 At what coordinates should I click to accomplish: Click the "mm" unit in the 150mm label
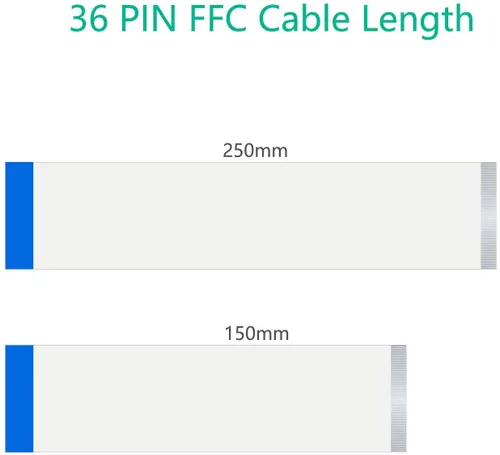(x=272, y=335)
